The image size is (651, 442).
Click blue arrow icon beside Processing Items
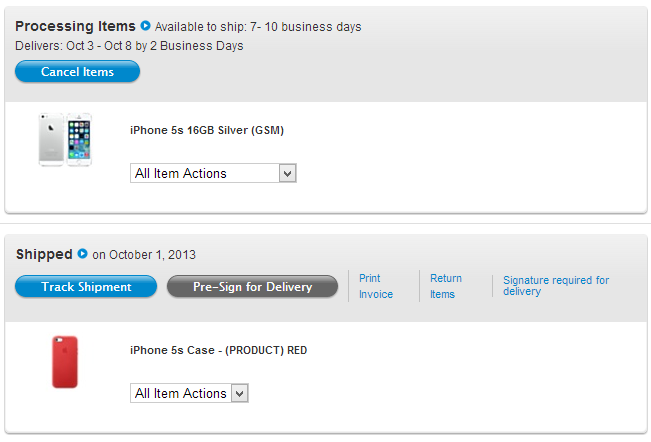(145, 26)
